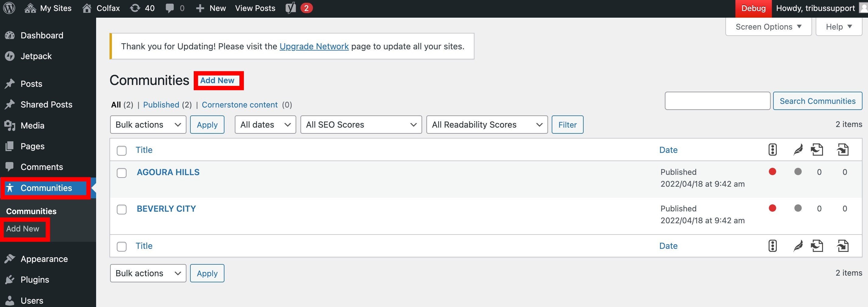Image resolution: width=868 pixels, height=307 pixels.
Task: Click SEO score icon in footer
Action: [772, 245]
